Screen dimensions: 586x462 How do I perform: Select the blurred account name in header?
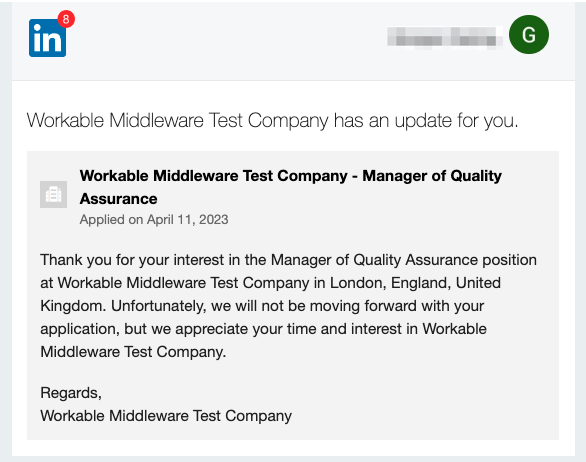click(444, 37)
